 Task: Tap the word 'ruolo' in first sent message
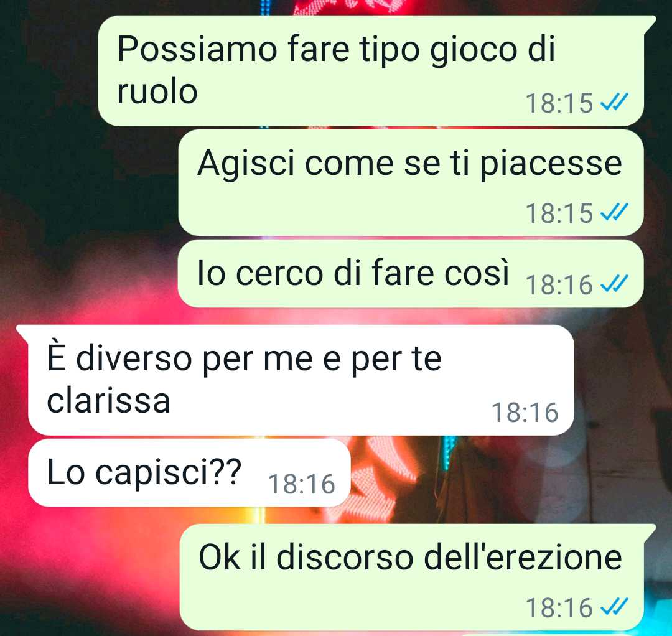(157, 91)
